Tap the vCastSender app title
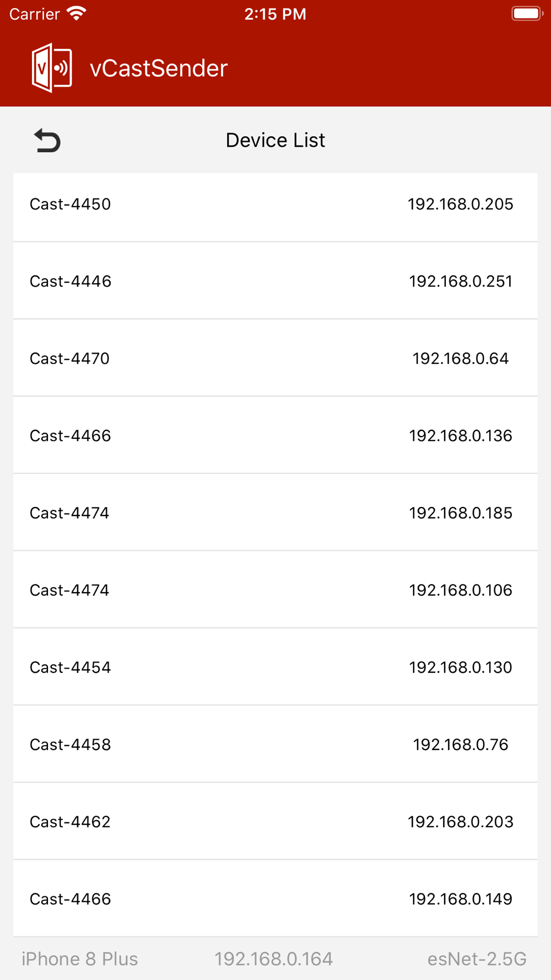551x980 pixels. pos(159,68)
